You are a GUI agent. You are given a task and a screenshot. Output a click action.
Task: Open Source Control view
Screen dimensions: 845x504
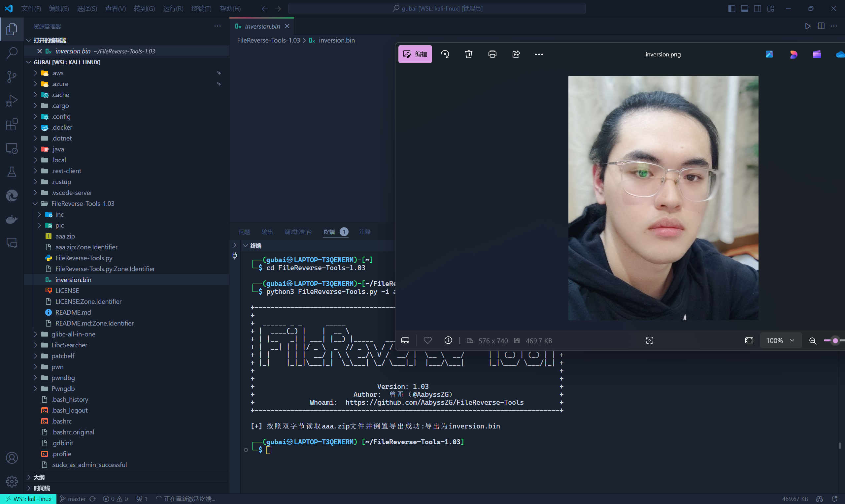pos(12,77)
